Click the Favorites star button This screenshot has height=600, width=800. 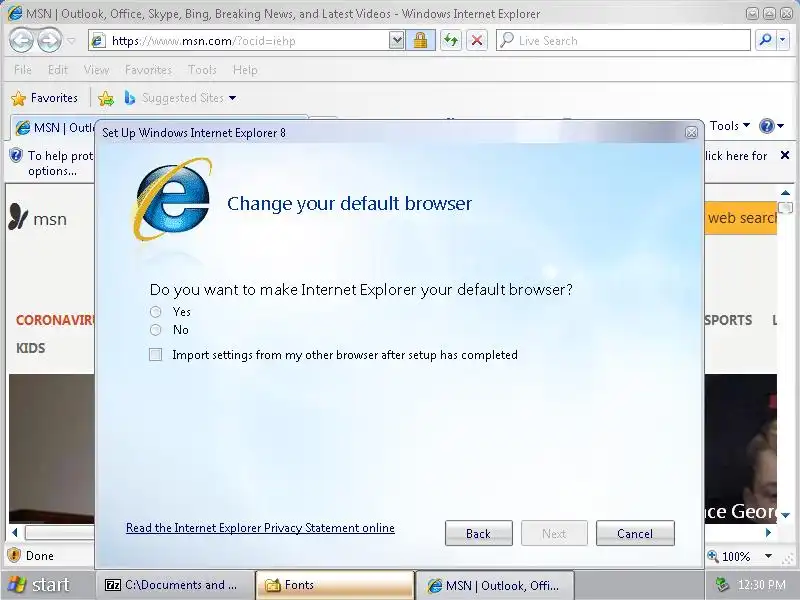point(44,98)
